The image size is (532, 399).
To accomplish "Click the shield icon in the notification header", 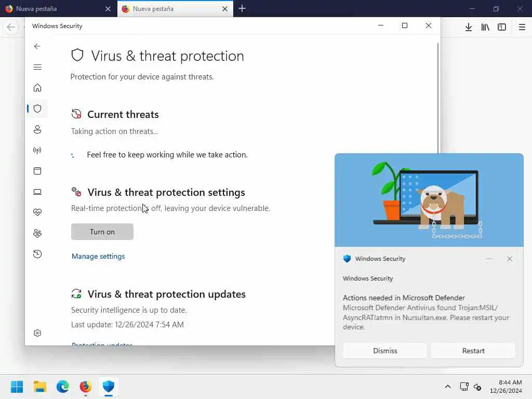I will pyautogui.click(x=347, y=259).
